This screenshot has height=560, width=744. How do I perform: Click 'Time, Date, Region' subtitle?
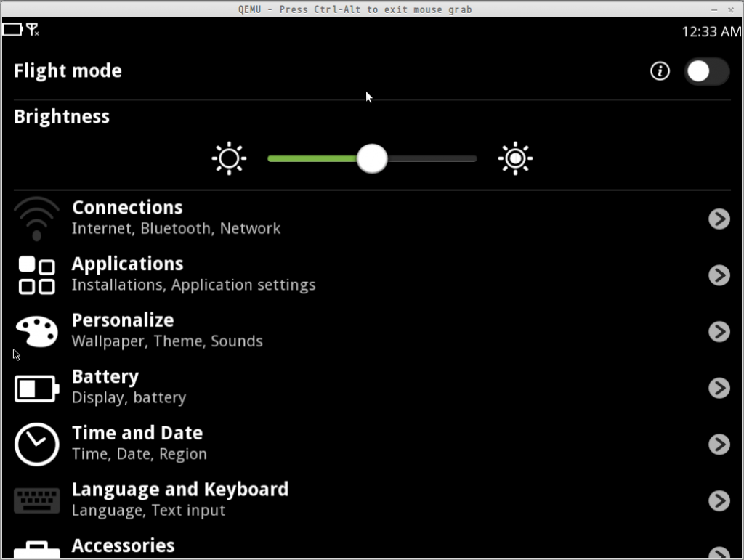tap(139, 454)
